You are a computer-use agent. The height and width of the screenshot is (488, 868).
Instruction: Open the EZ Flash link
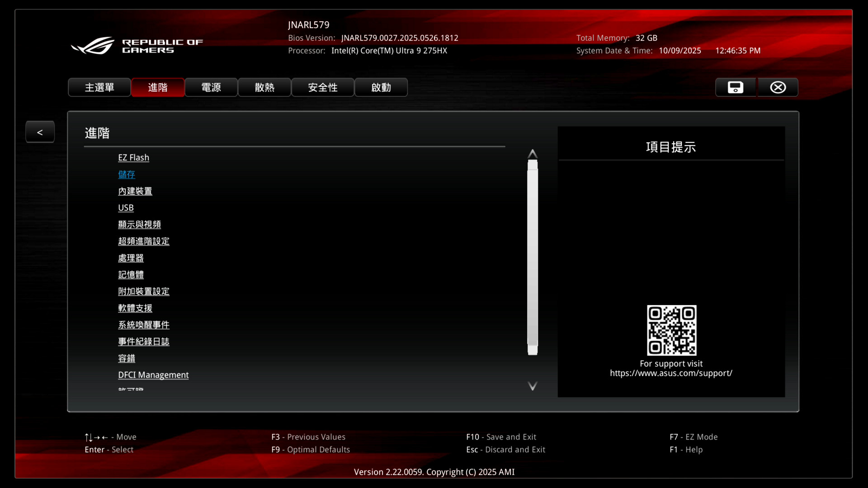pos(133,158)
